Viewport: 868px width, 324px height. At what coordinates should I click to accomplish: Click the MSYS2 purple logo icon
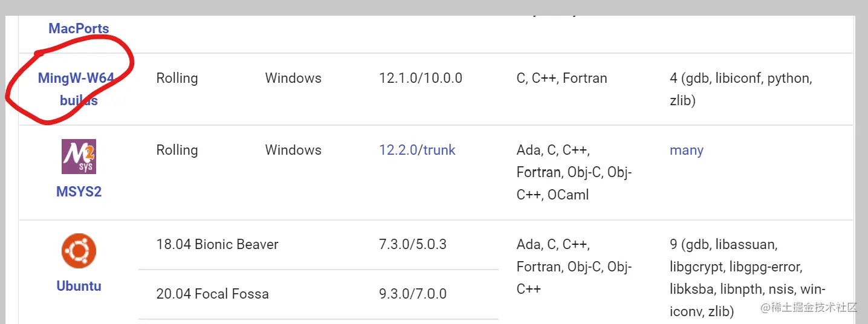[79, 157]
